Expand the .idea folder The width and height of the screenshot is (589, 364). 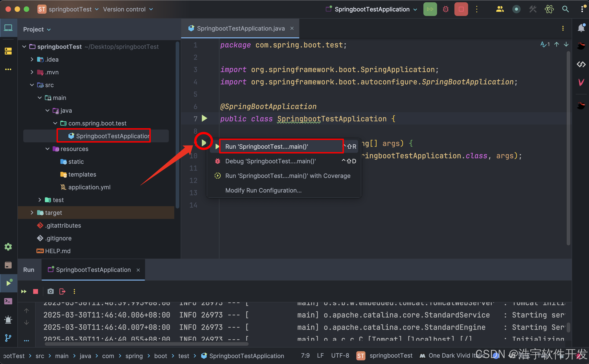[32, 60]
